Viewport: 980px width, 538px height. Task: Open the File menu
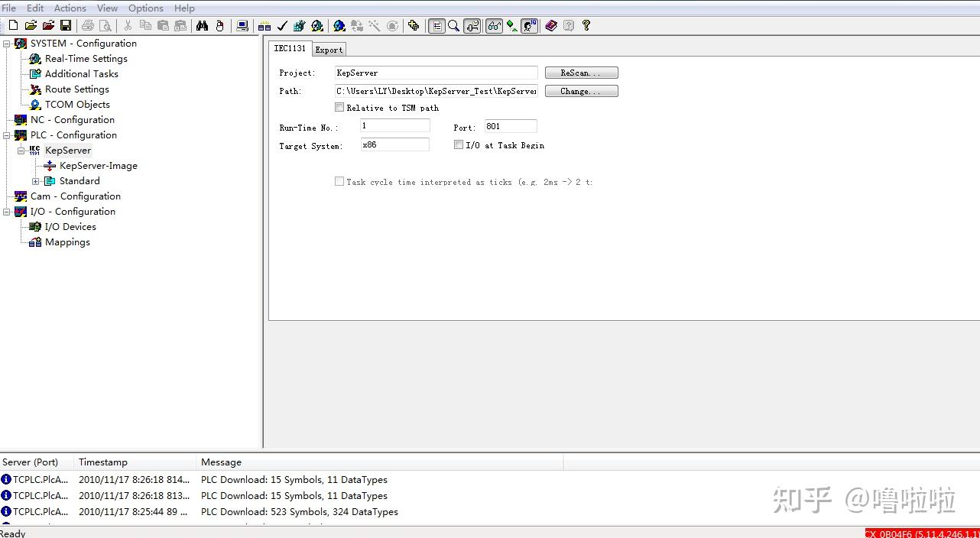(x=8, y=8)
